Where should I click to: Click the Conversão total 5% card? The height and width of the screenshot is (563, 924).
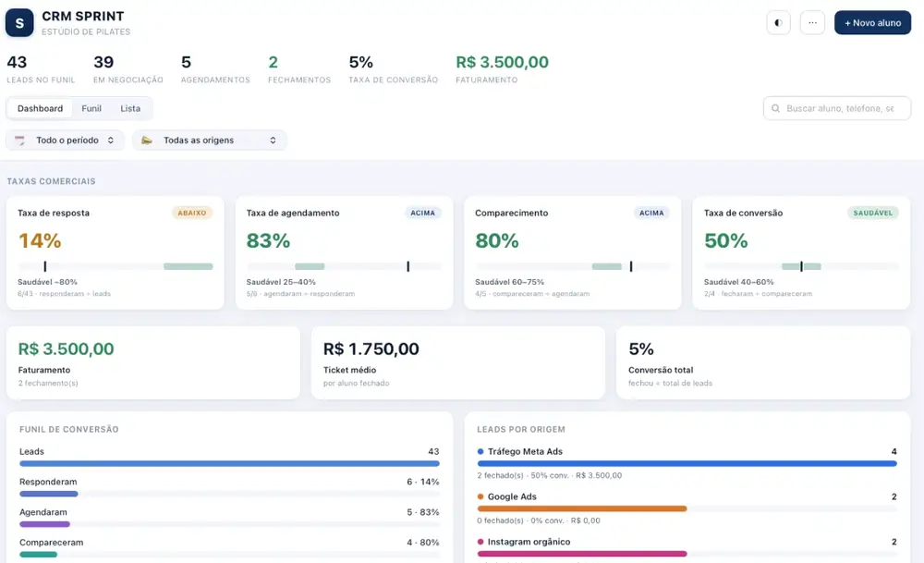click(x=763, y=362)
